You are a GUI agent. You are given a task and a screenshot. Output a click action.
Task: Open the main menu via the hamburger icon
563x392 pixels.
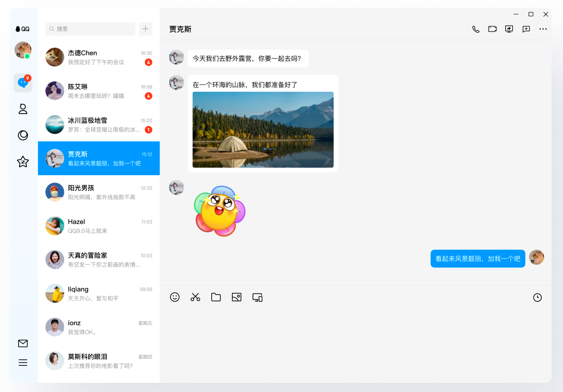pyautogui.click(x=23, y=363)
